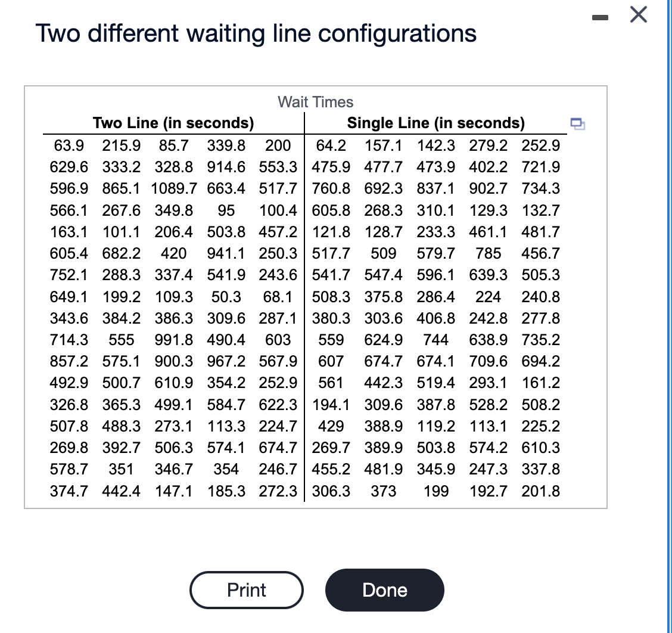Click the X close icon
The height and width of the screenshot is (633, 672).
tap(637, 15)
